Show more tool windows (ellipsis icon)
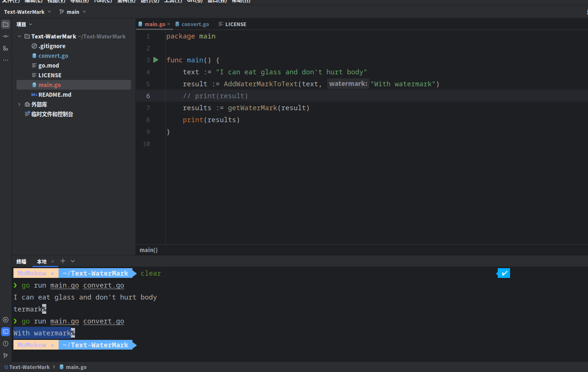This screenshot has height=372, width=588. (x=6, y=60)
